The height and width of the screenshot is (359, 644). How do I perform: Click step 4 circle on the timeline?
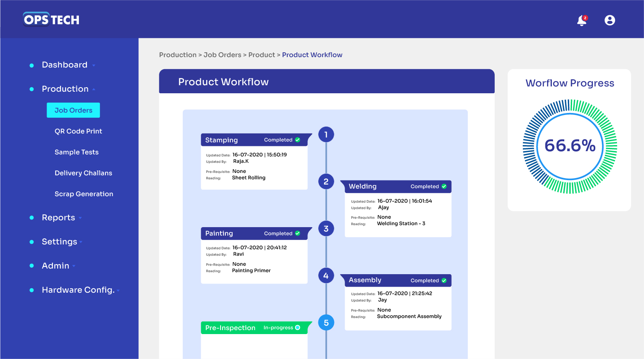pyautogui.click(x=326, y=276)
